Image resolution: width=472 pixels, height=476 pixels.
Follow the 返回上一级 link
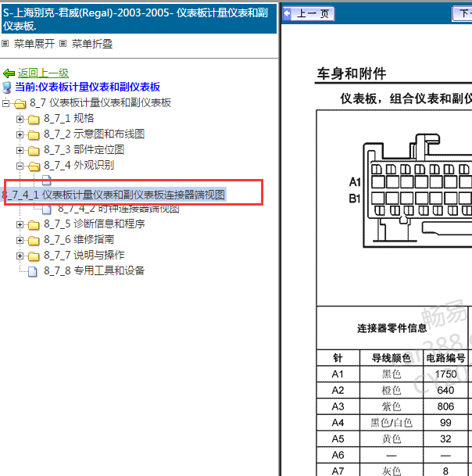coord(43,73)
